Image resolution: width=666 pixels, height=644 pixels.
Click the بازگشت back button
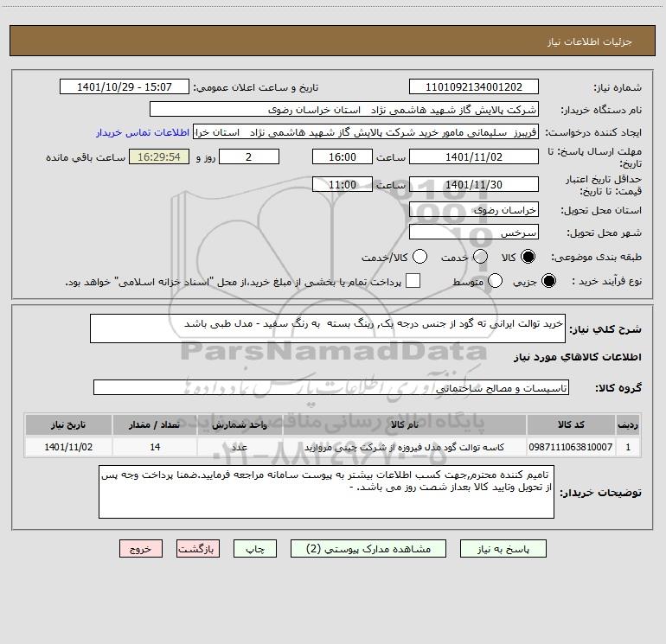198,549
